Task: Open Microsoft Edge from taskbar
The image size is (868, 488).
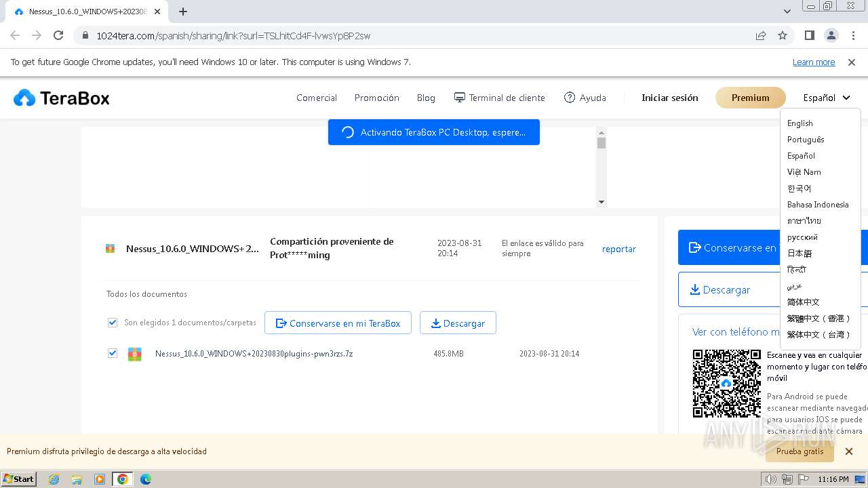Action: tap(146, 479)
